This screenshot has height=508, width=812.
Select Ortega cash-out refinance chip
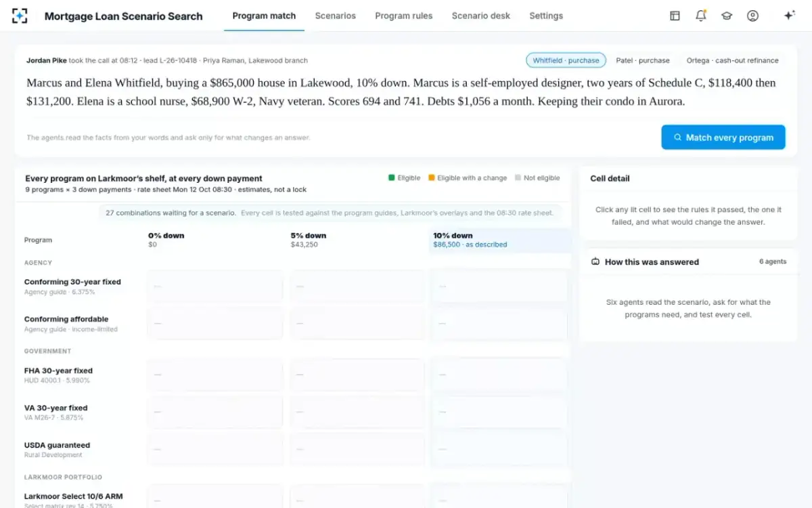[732, 60]
